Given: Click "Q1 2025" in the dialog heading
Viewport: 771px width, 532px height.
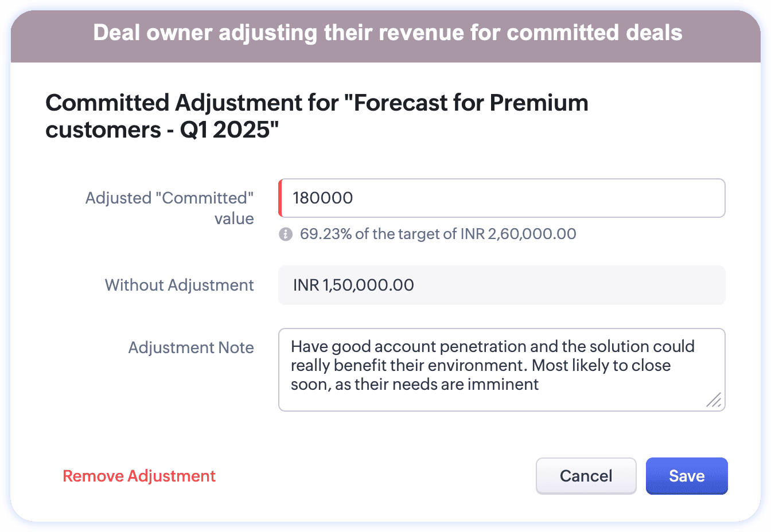Looking at the screenshot, I should [x=228, y=130].
